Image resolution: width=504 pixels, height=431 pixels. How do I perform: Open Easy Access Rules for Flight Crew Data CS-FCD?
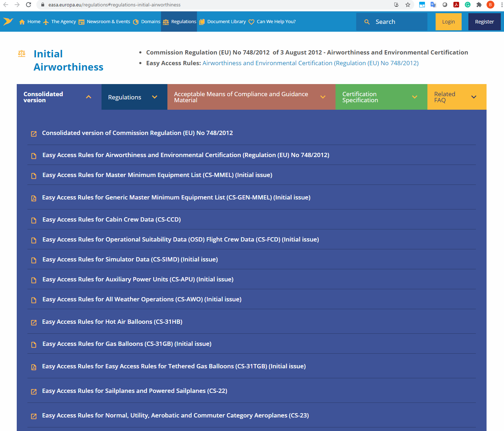181,239
